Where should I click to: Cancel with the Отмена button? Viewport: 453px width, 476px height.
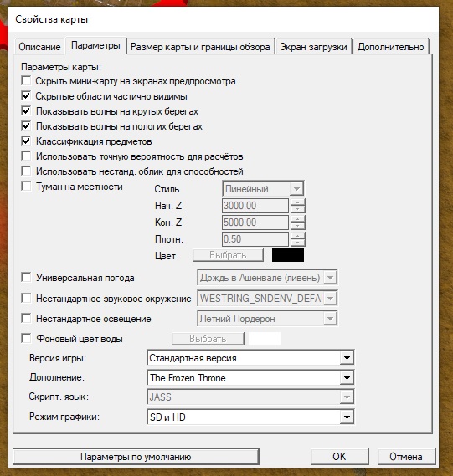pos(406,457)
